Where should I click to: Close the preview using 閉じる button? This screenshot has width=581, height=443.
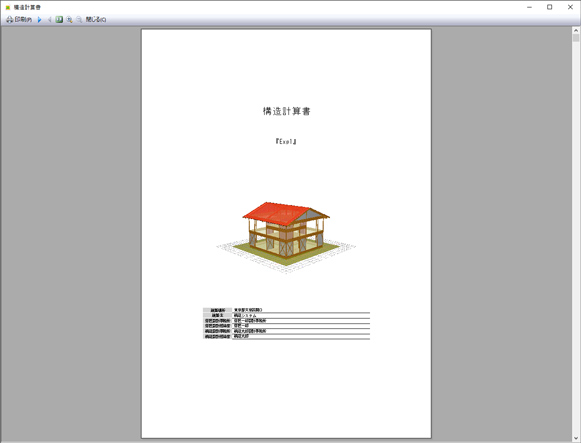pyautogui.click(x=96, y=20)
